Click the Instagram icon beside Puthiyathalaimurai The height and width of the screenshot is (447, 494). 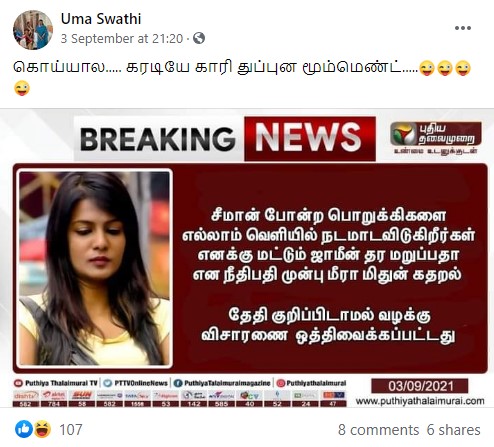pos(281,383)
